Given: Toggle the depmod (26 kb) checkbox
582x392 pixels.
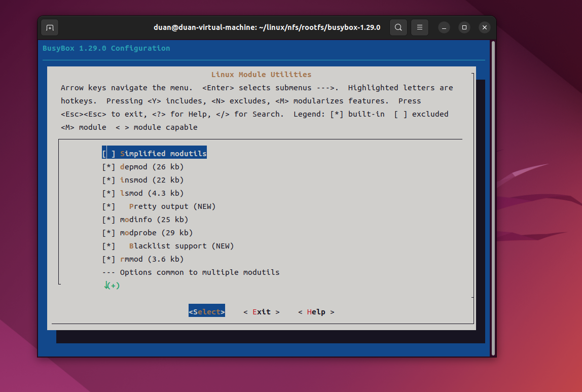Looking at the screenshot, I should 109,167.
